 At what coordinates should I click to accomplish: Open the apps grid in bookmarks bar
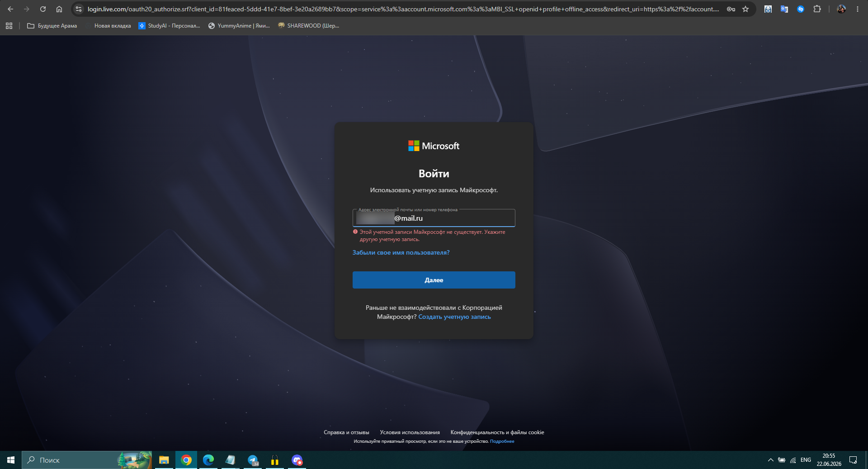9,26
